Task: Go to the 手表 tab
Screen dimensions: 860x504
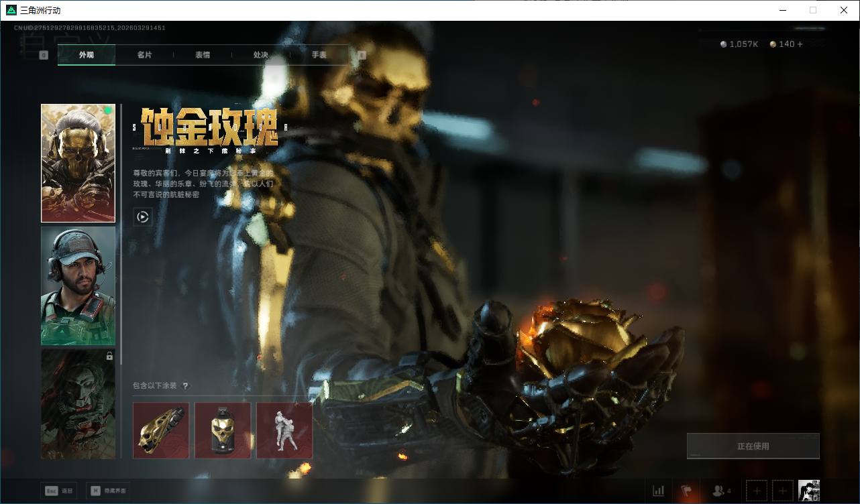Action: (x=319, y=55)
